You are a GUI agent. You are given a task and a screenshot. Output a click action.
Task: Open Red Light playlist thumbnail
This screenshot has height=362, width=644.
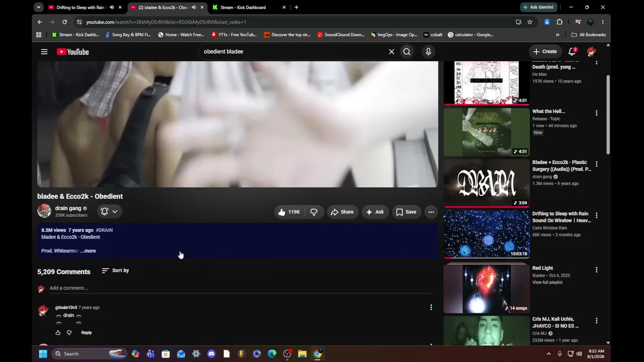pos(487,289)
